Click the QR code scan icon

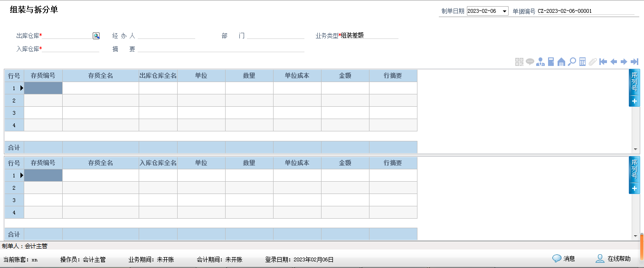coord(519,62)
